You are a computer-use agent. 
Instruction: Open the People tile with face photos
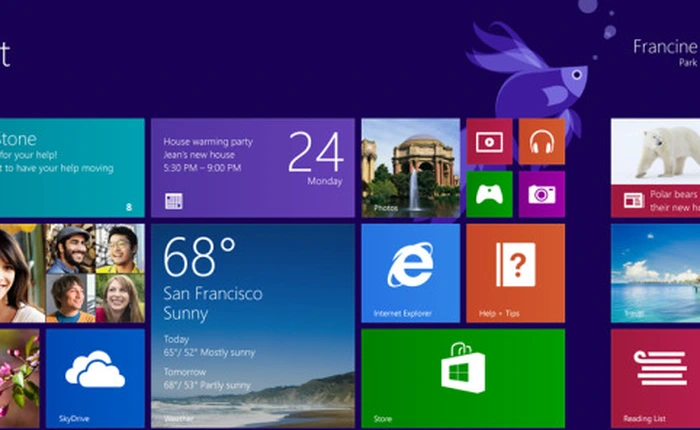70,272
